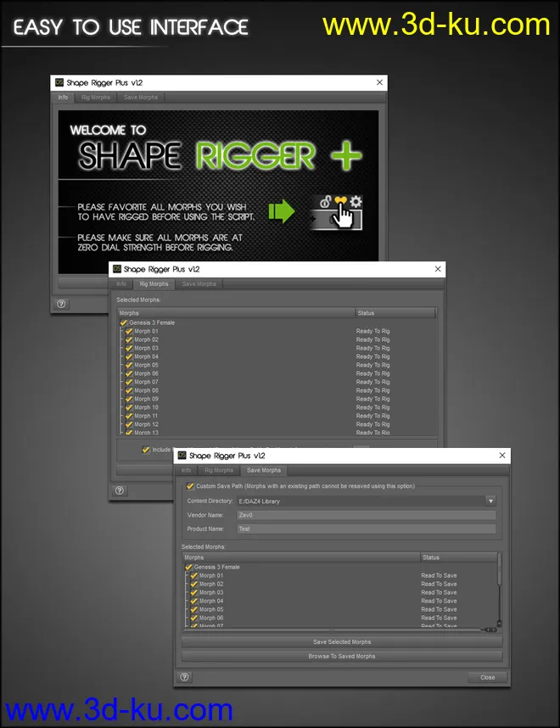This screenshot has width=560, height=728.
Task: Toggle the Custom Save Path checkbox
Action: click(189, 486)
